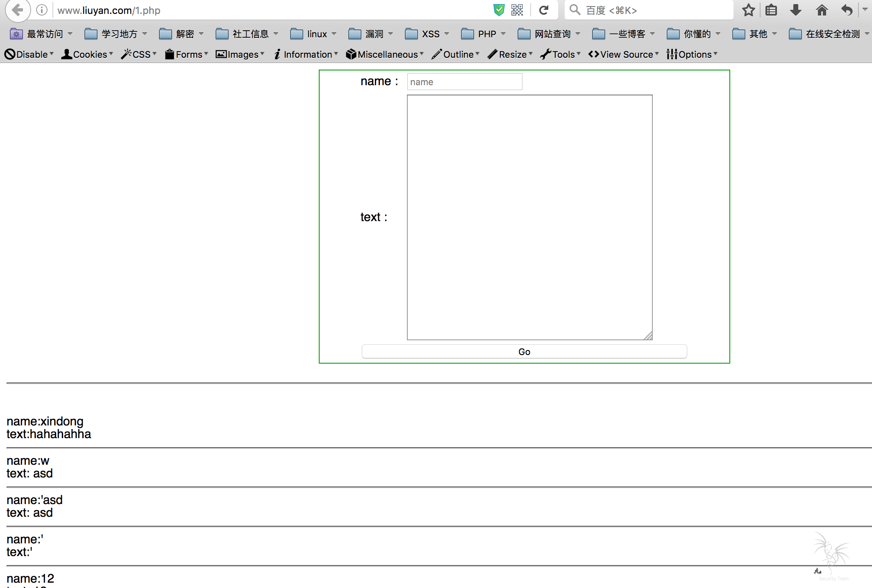Bookmark this page with star icon
872x588 pixels.
tap(748, 10)
